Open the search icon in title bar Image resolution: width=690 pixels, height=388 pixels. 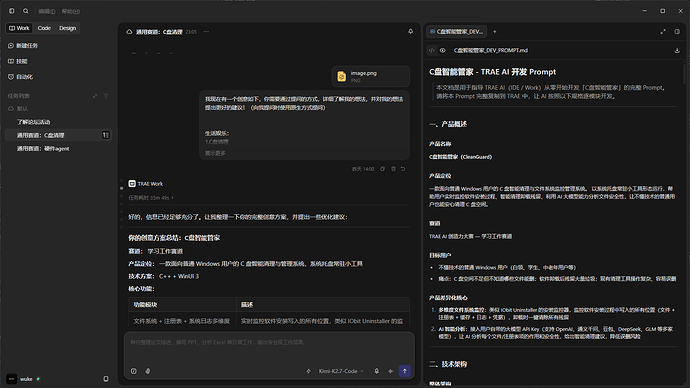(x=26, y=11)
